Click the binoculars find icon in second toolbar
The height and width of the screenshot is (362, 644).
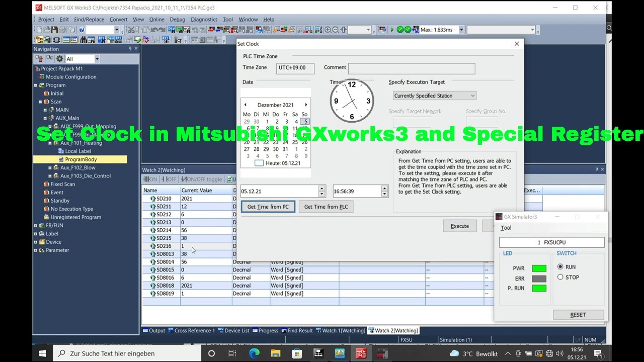pos(83,40)
